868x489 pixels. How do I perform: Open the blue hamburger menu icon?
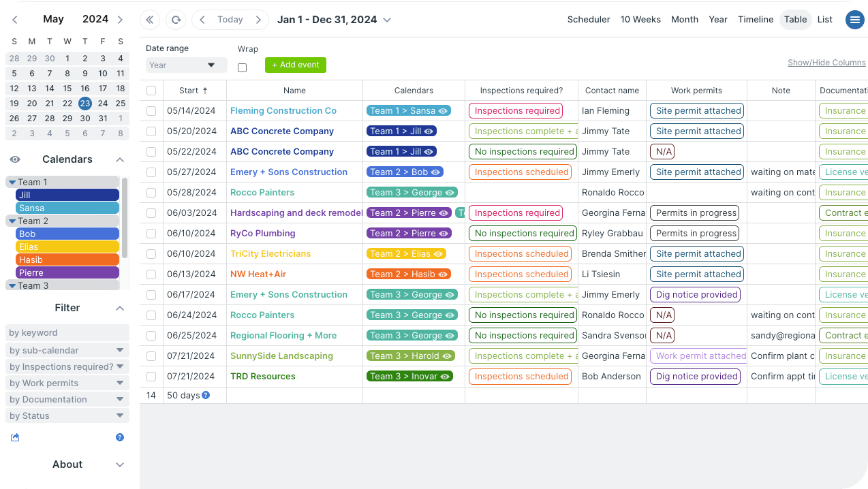click(x=854, y=20)
